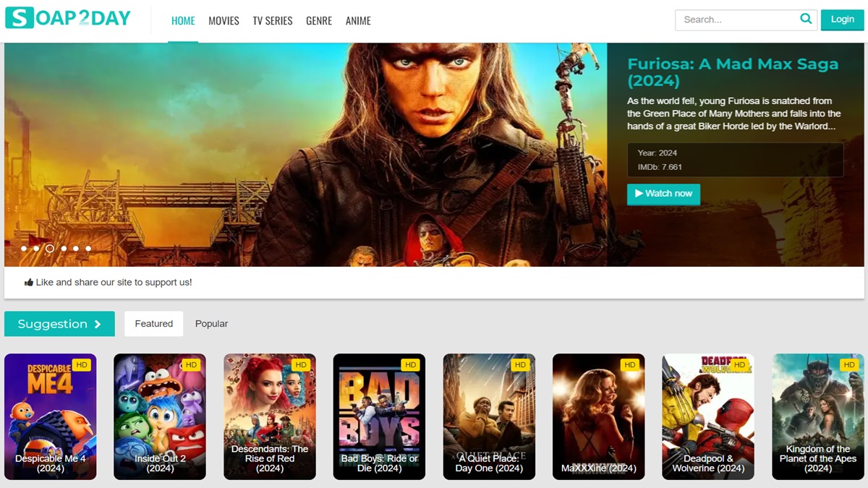868x488 pixels.
Task: Click the HD badge on MaXXXine poster
Action: click(630, 365)
